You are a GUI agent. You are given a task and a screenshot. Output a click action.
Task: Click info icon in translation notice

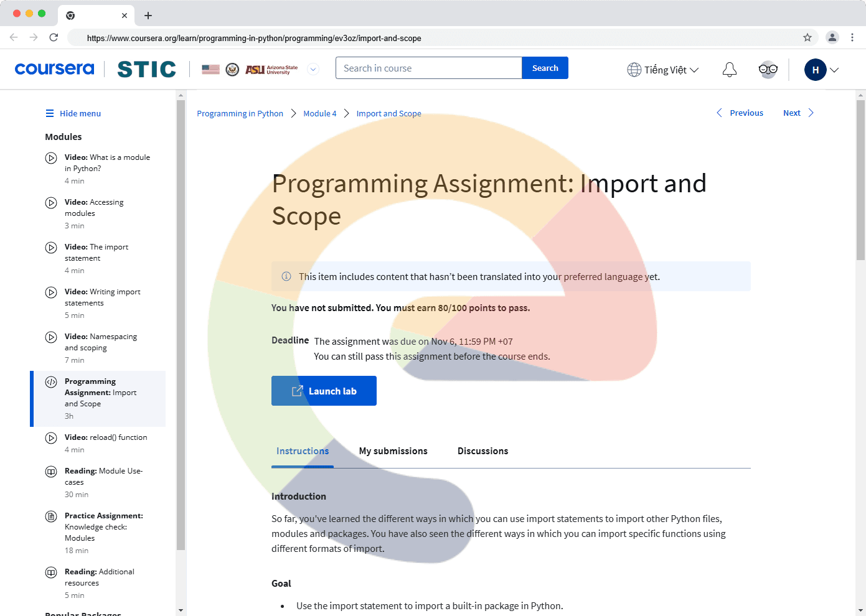[286, 276]
